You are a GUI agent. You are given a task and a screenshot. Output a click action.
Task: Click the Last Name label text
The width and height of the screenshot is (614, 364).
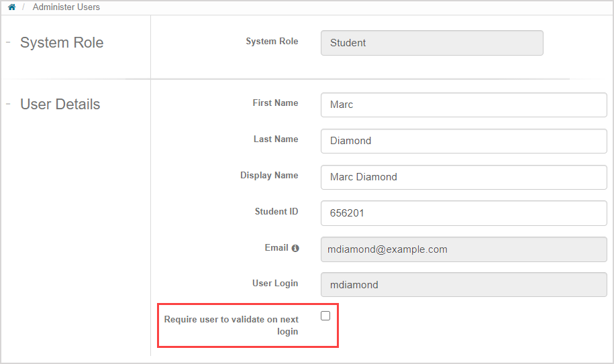[x=275, y=139]
